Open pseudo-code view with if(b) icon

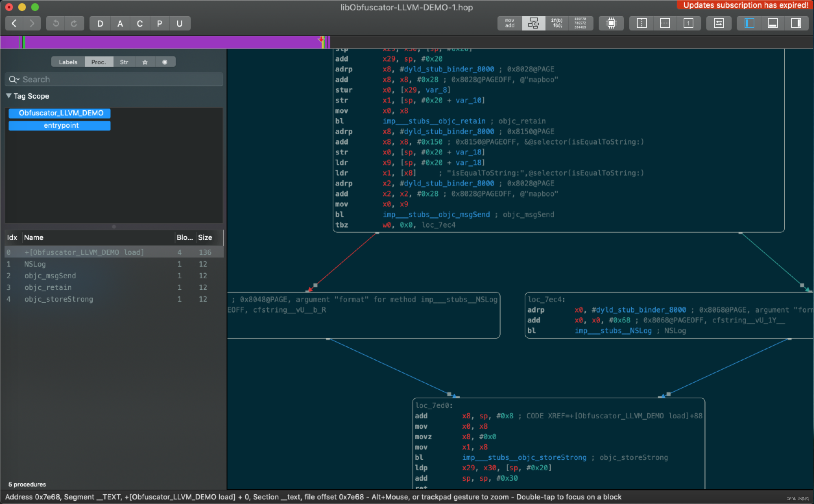(557, 23)
